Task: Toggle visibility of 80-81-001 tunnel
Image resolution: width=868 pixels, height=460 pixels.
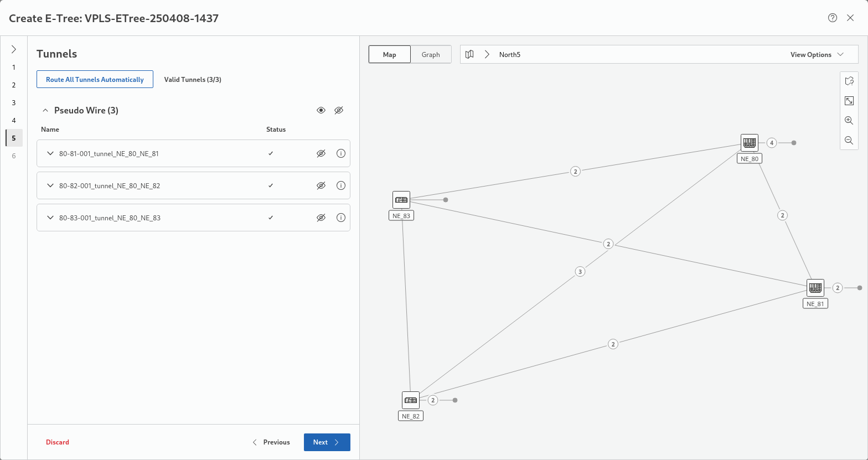Action: coord(321,153)
